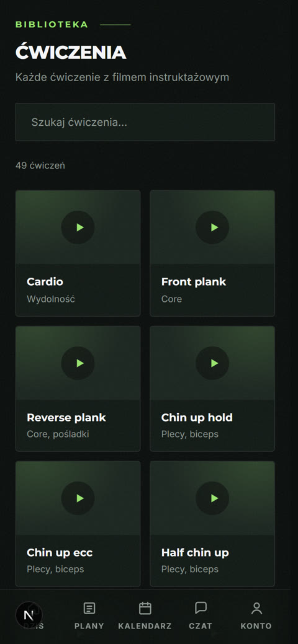Viewport: 298px width, 644px height.
Task: Focus the Szukaj ćwiczenia search field
Action: (145, 122)
